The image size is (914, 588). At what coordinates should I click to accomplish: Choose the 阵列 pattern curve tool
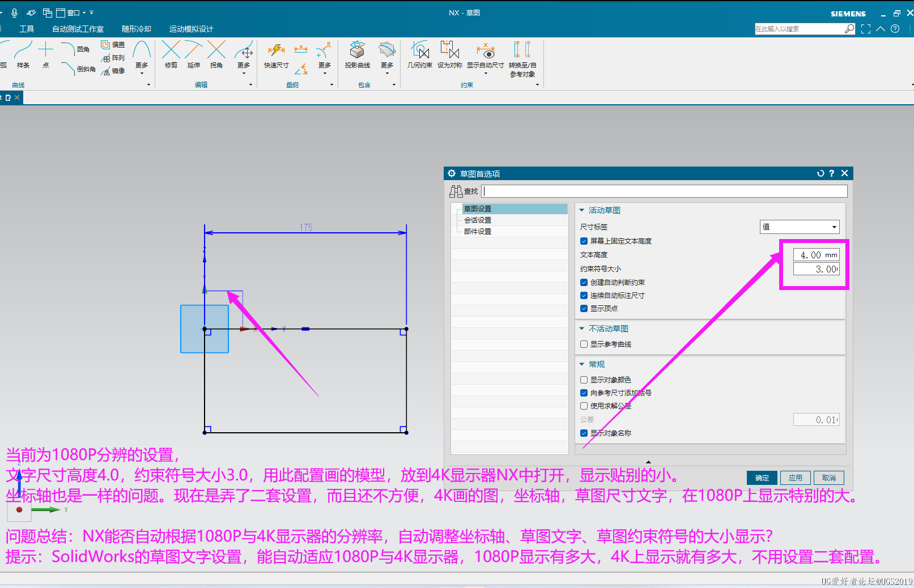pos(113,58)
